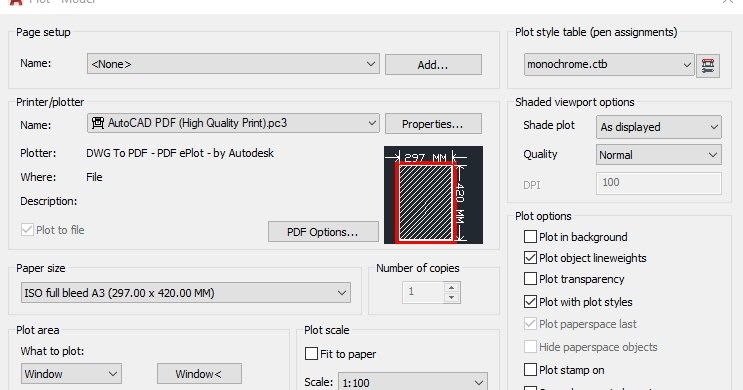Click the Description: label

pyautogui.click(x=48, y=201)
